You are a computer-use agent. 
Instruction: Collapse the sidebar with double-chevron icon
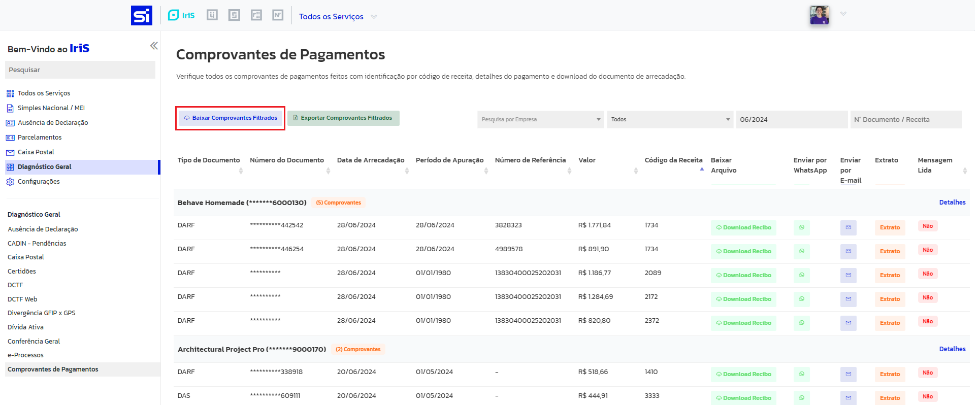[x=154, y=46]
